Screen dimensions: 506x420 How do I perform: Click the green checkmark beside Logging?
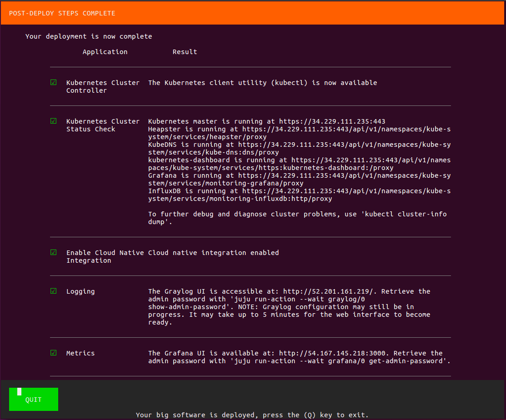click(54, 291)
